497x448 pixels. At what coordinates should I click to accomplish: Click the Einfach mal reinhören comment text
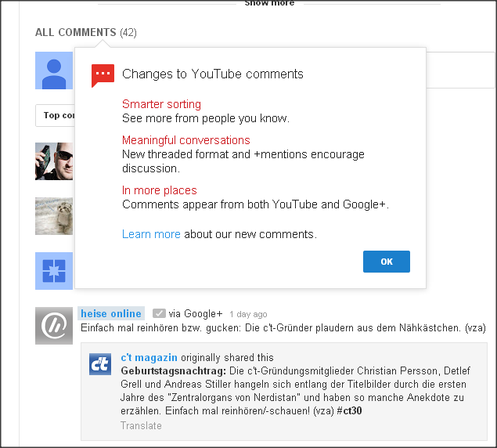(x=283, y=327)
